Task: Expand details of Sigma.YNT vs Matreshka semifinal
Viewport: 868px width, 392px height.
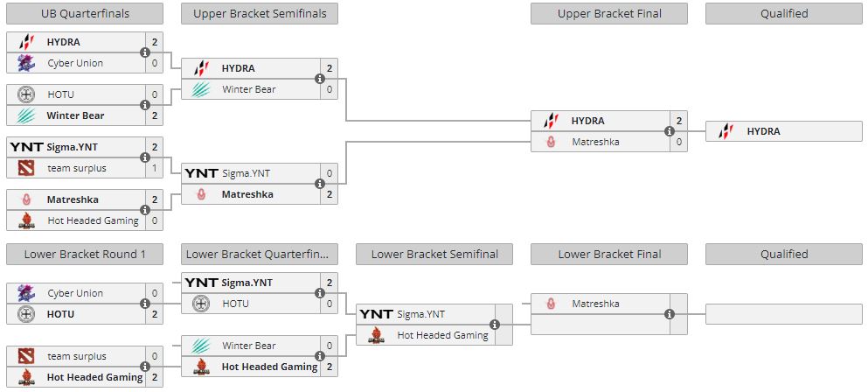Action: click(320, 184)
